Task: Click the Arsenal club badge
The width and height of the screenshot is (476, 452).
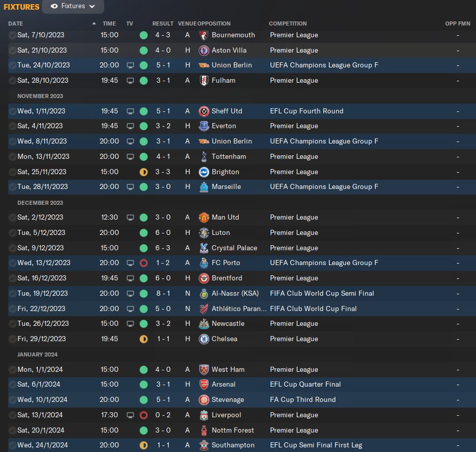Action: 203,385
